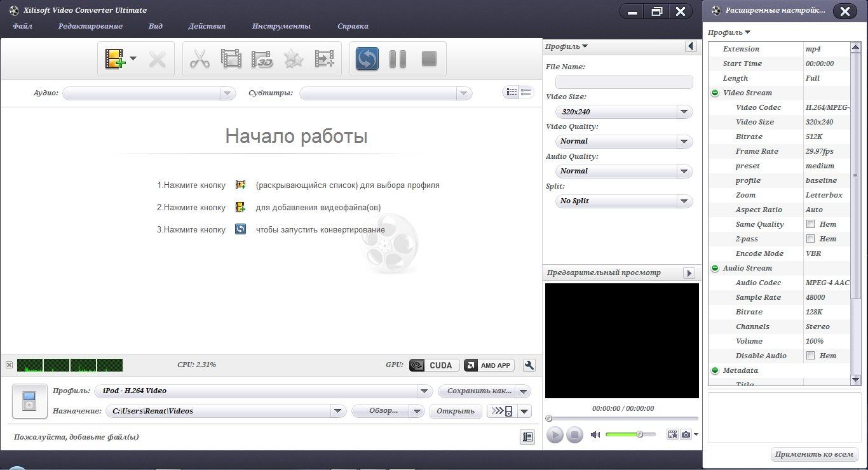Screen dimensions: 868x470
Task: Click the Stop conversion toolbar button
Action: click(429, 59)
